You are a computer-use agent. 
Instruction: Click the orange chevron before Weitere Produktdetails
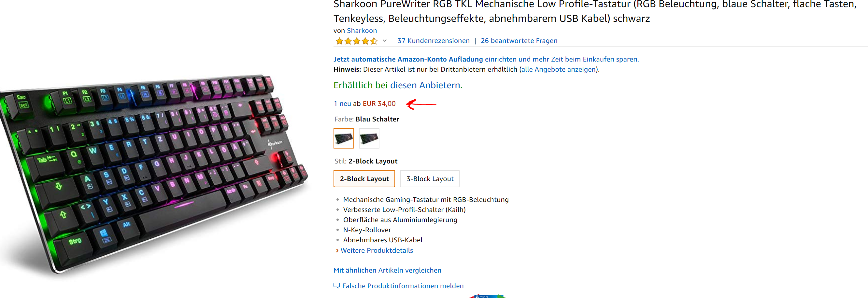point(337,250)
